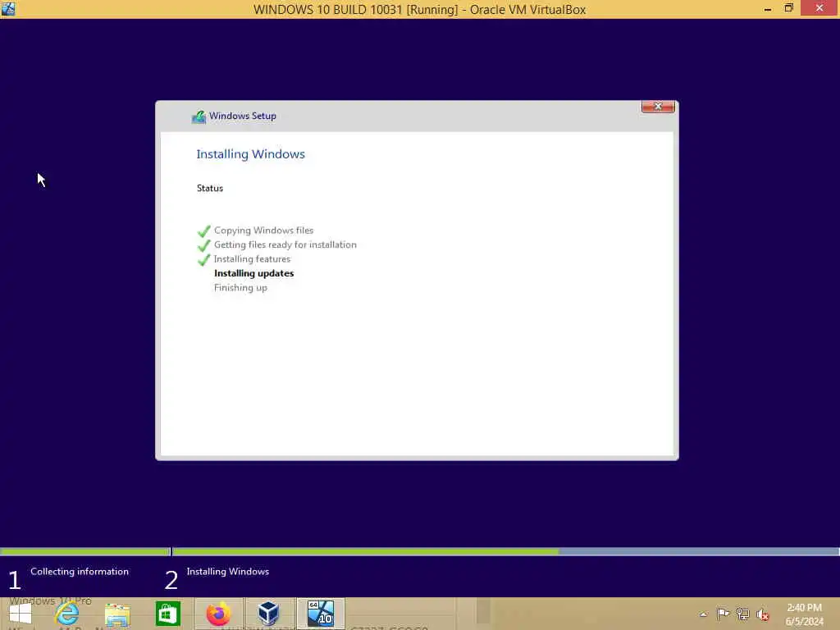Select the running Windows 10 VM taskbar icon
The height and width of the screenshot is (630, 840).
(x=321, y=614)
